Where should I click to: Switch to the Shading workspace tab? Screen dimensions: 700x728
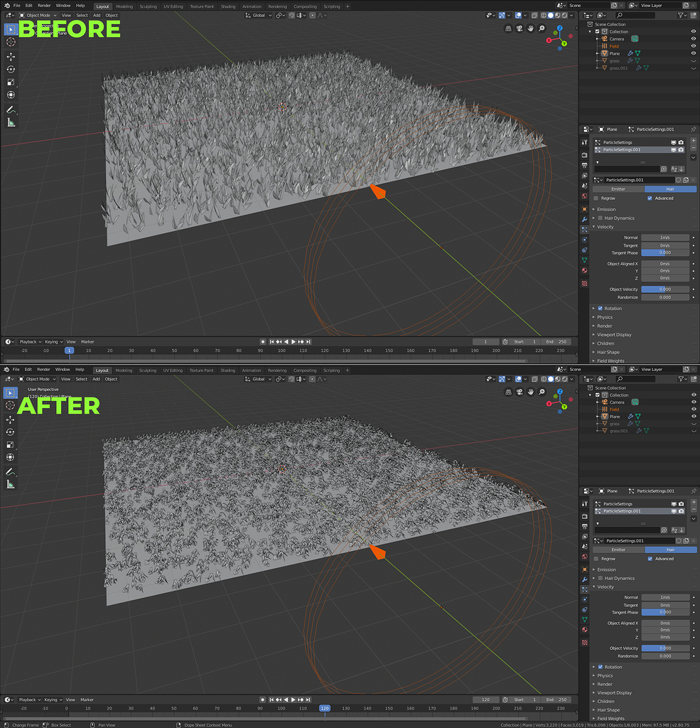(228, 6)
